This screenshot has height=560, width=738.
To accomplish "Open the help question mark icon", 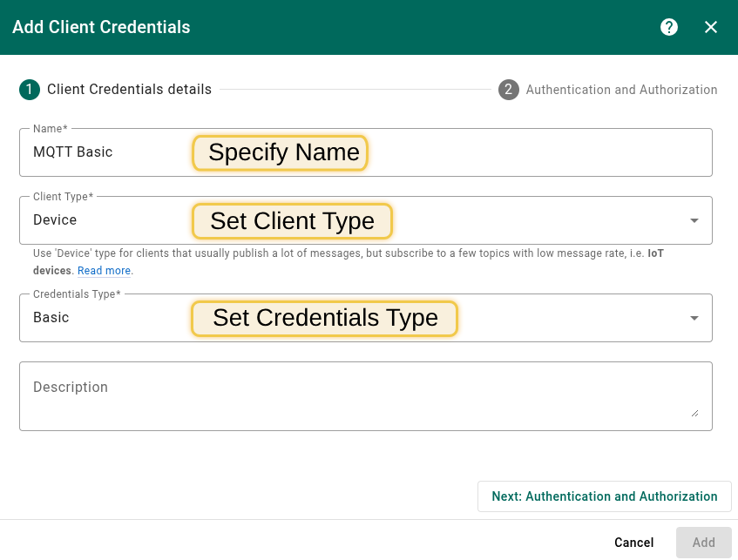I will tap(669, 27).
